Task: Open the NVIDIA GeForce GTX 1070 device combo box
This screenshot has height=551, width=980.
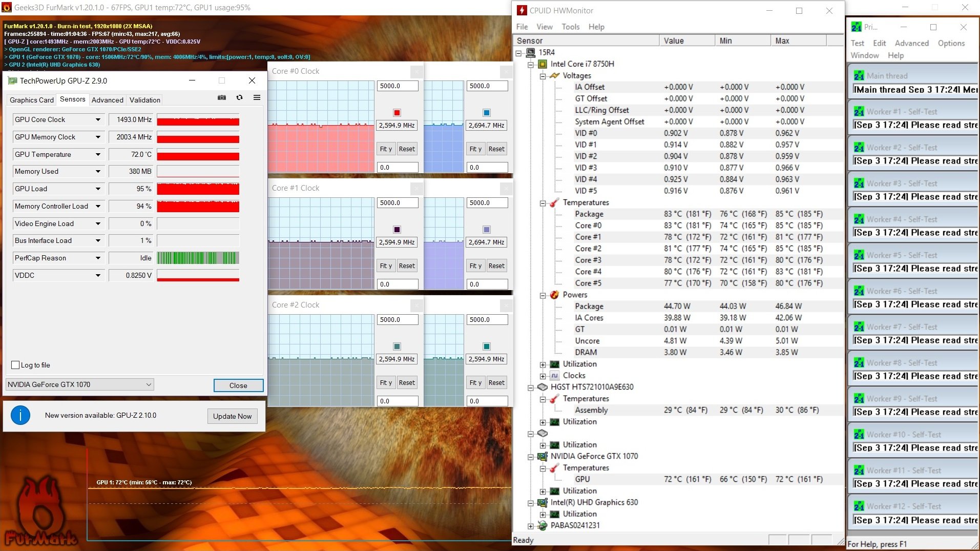Action: 79,384
